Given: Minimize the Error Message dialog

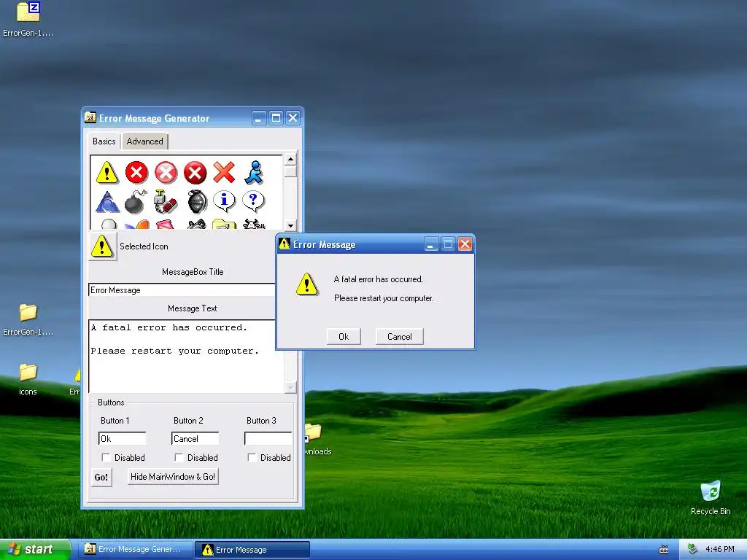Looking at the screenshot, I should tap(430, 245).
